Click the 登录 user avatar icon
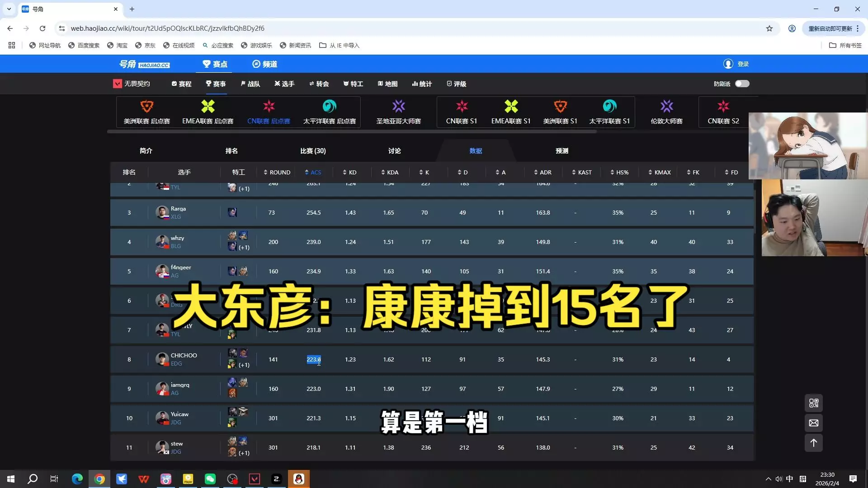The image size is (868, 488). pyautogui.click(x=728, y=64)
